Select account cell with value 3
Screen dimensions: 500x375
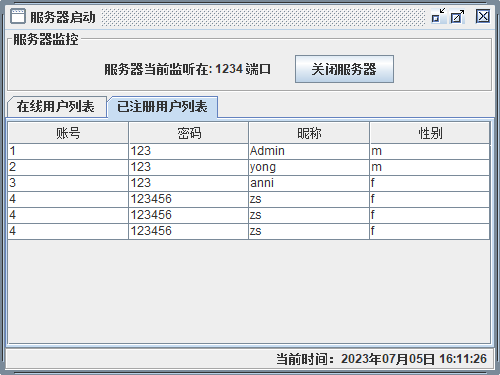coord(68,183)
